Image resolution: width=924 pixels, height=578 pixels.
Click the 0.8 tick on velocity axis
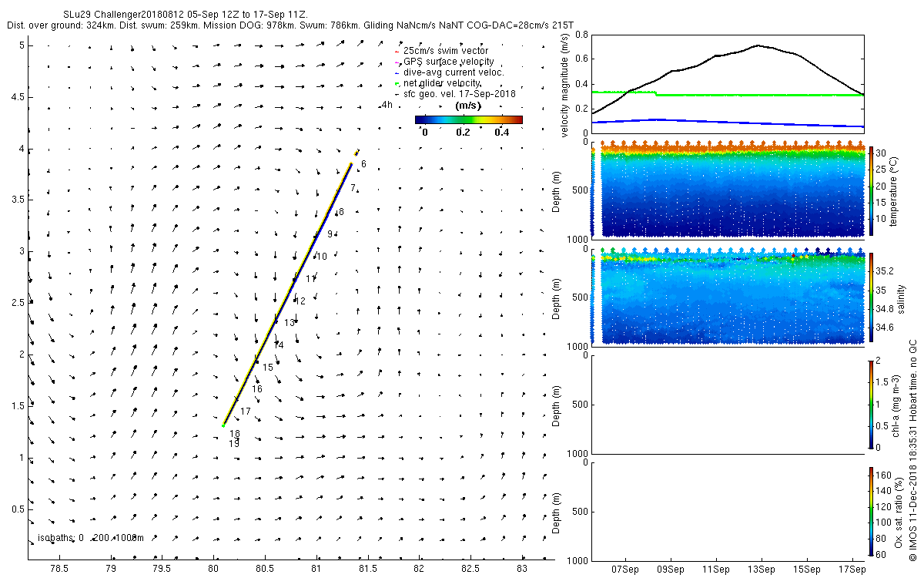click(x=581, y=35)
